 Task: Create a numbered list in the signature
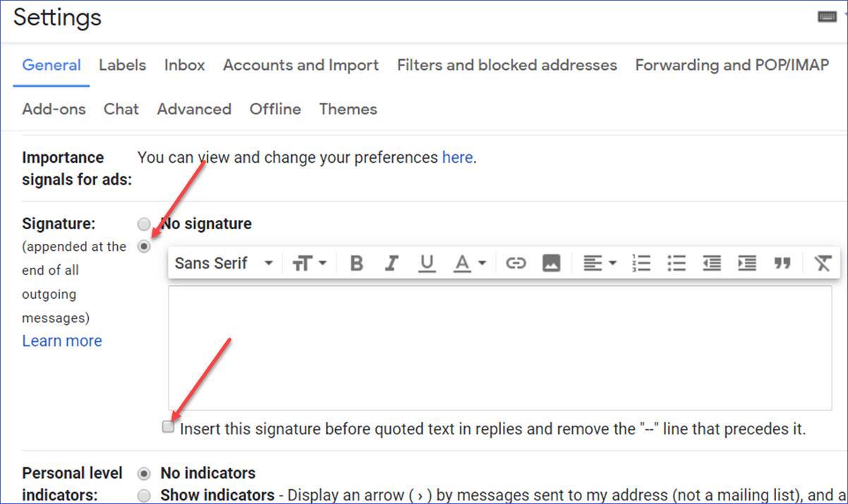click(641, 262)
